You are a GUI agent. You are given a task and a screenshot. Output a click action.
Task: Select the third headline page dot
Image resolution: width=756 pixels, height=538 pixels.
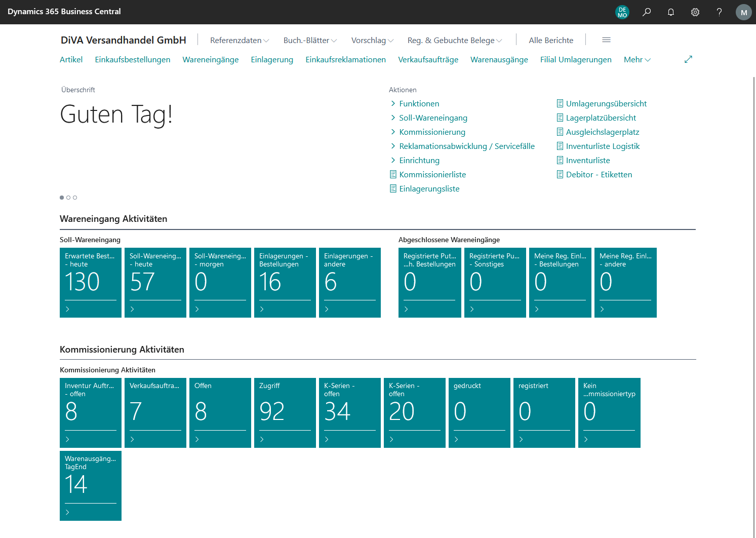tap(75, 198)
